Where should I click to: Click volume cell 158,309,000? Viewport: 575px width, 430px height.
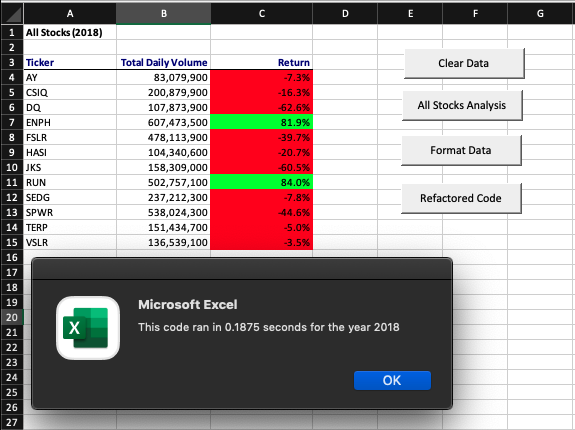coord(164,168)
